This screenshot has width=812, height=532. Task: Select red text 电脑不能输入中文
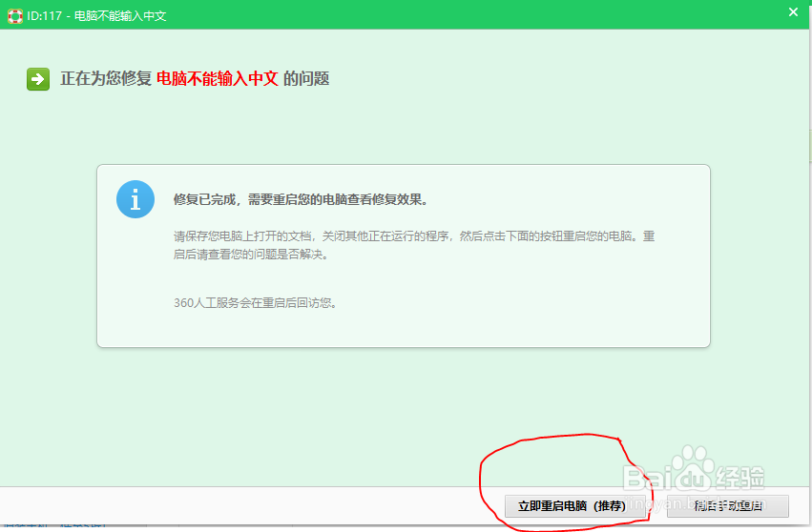click(218, 79)
